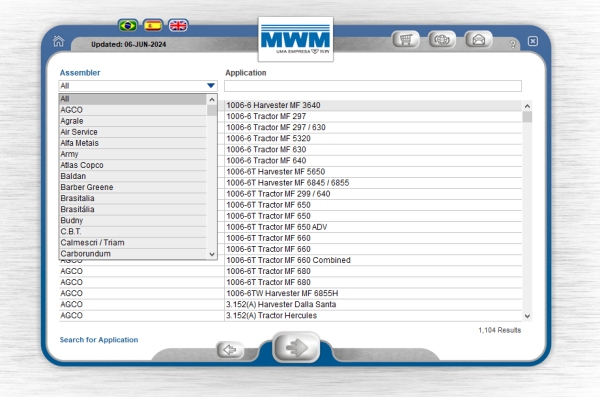Click the Assembler column heading
The width and height of the screenshot is (600, 397).
(x=80, y=73)
